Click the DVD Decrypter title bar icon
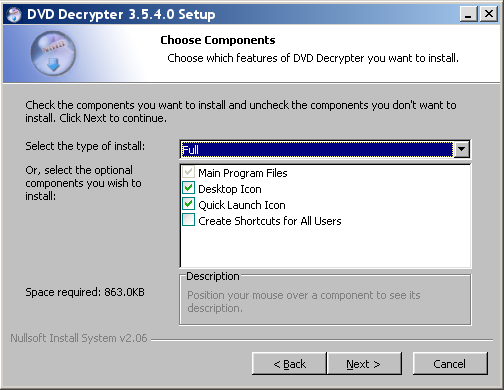Screen dimensions: 504x390 pos(14,14)
